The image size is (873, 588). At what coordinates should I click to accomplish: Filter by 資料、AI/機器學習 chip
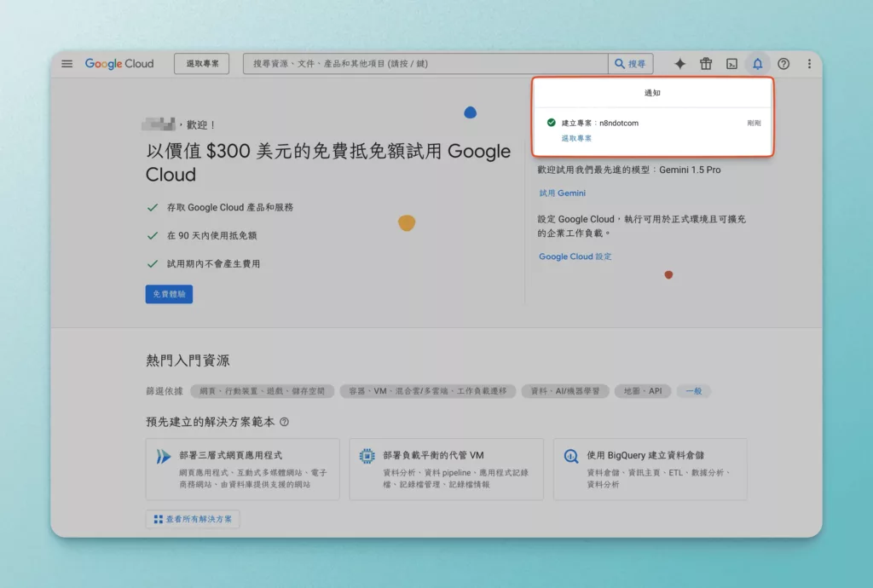pyautogui.click(x=565, y=391)
